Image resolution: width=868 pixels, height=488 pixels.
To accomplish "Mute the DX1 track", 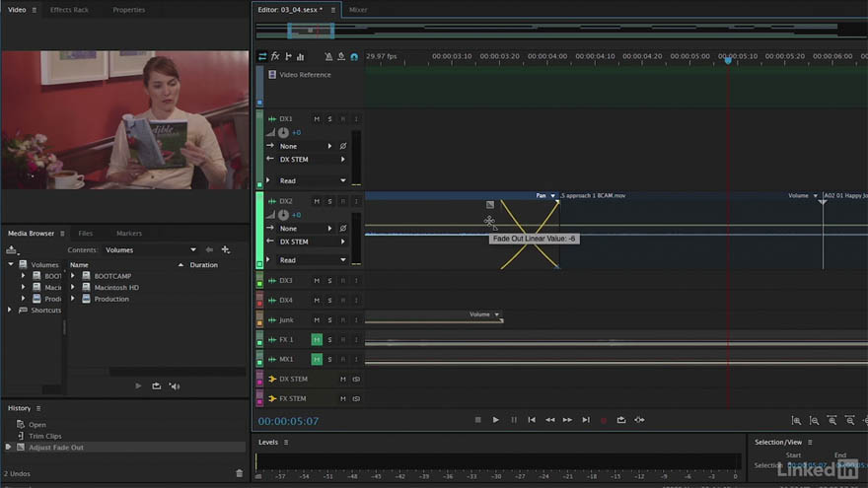I will [317, 119].
